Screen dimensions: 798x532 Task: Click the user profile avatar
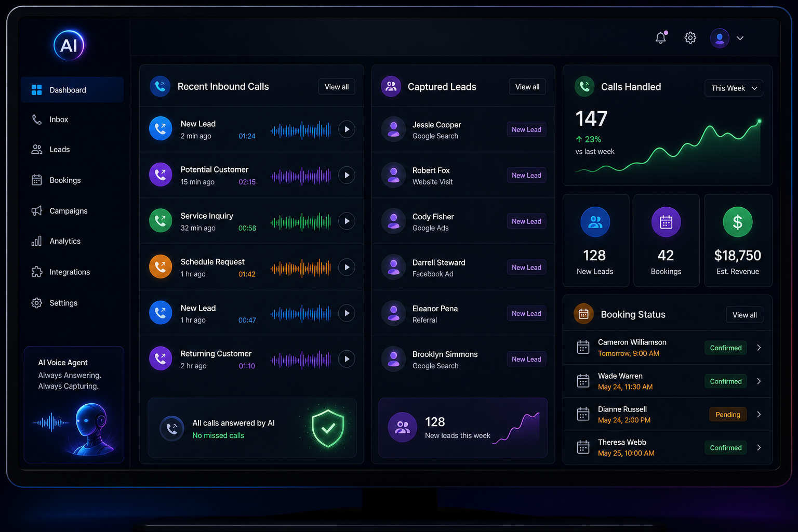720,38
